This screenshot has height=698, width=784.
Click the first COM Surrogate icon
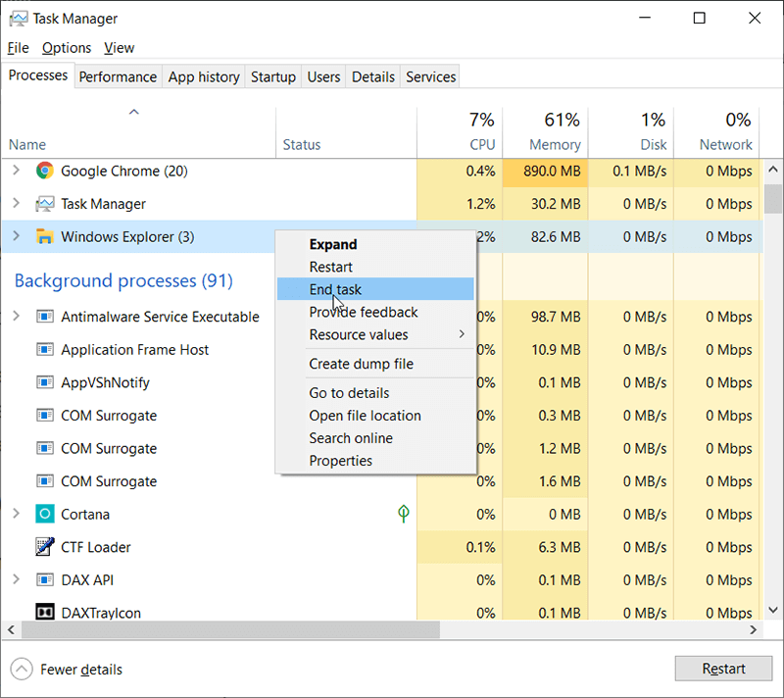43,415
